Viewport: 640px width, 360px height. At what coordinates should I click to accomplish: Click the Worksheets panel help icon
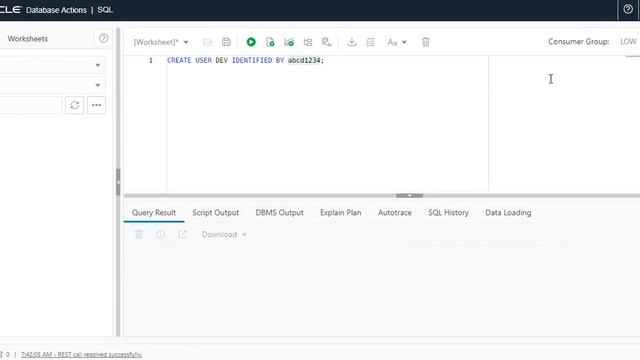[x=104, y=38]
